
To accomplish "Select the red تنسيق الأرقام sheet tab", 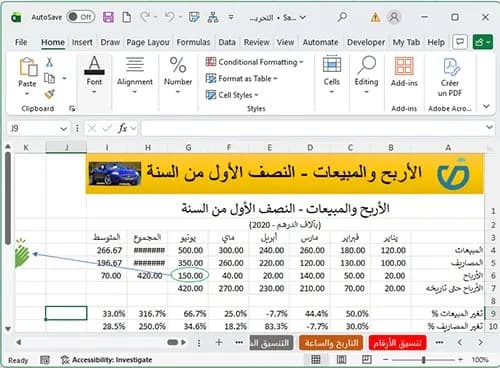I will click(397, 343).
